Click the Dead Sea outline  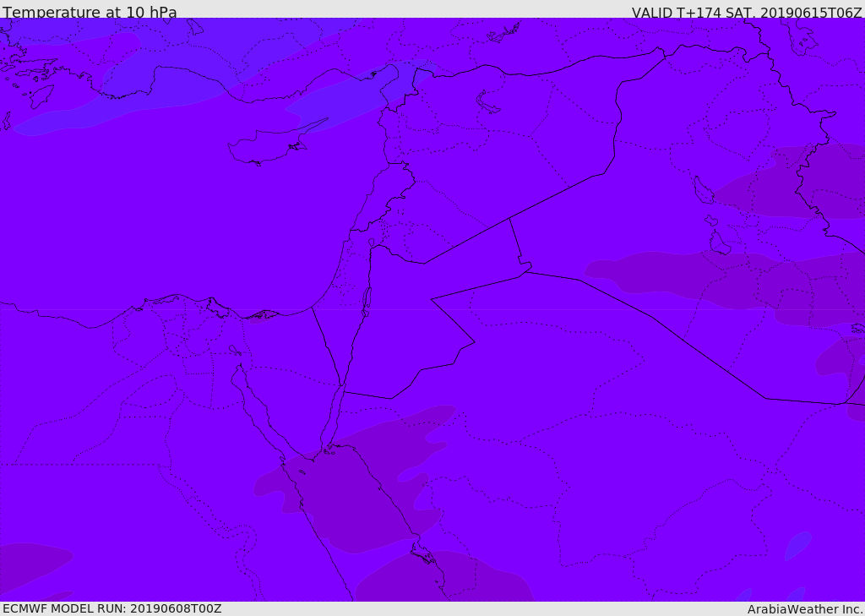tap(367, 301)
